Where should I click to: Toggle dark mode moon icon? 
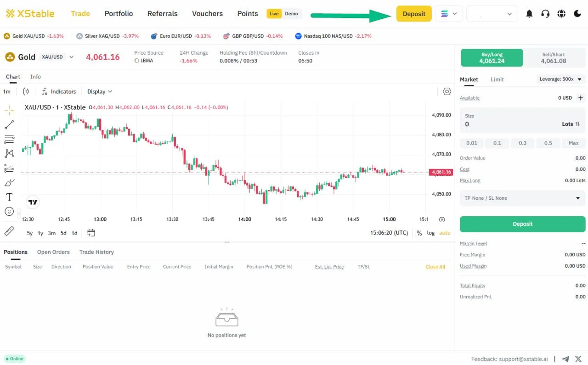click(x=577, y=14)
